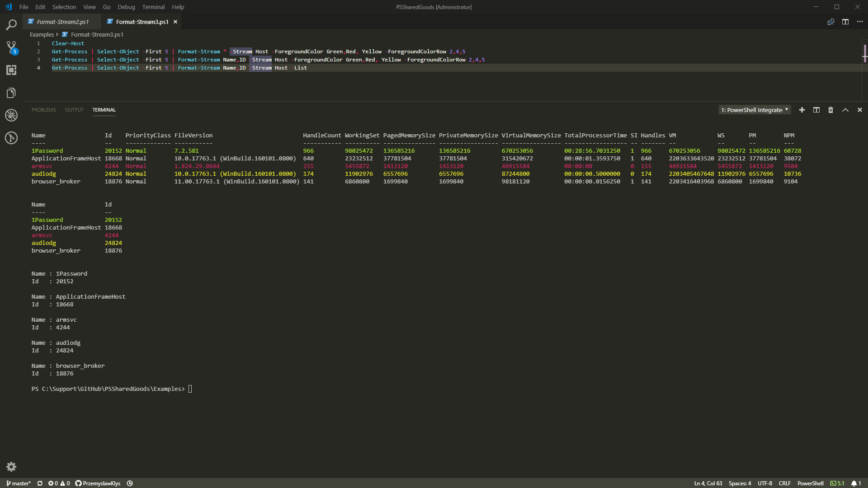Open the Search view in activity bar
This screenshot has width=868, height=488.
click(x=11, y=24)
